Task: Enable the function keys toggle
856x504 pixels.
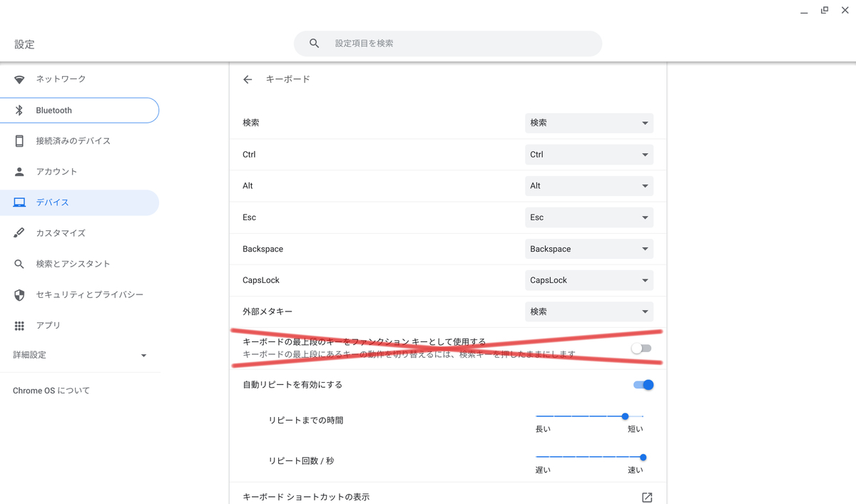Action: tap(641, 347)
